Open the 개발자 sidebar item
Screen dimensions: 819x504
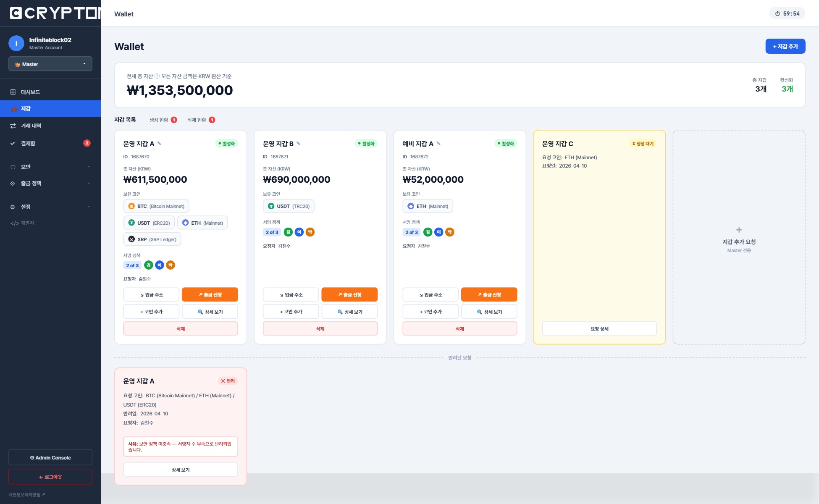pyautogui.click(x=50, y=223)
